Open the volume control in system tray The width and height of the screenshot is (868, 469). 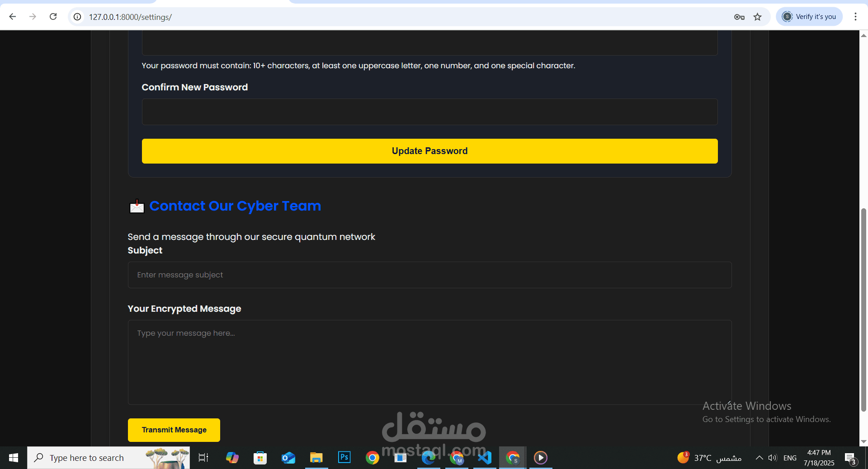coord(773,458)
